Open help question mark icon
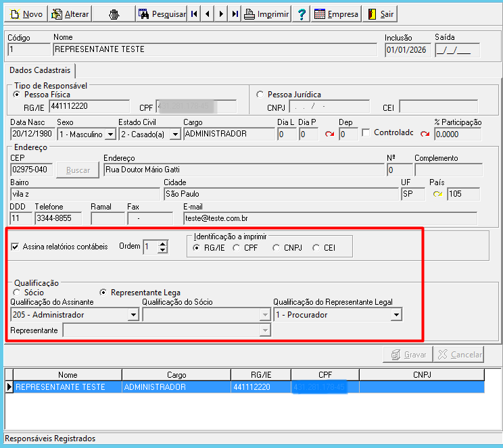This screenshot has width=503, height=448. tap(302, 14)
